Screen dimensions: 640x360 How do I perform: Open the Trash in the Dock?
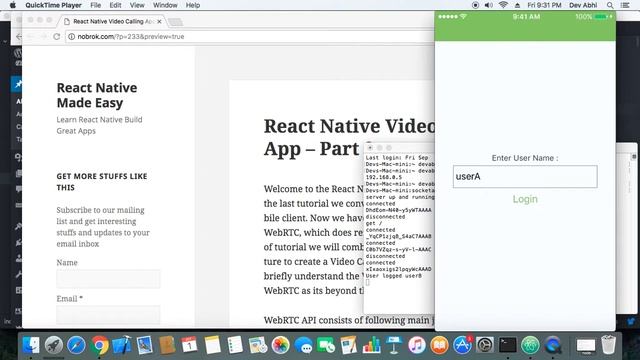[x=608, y=345]
